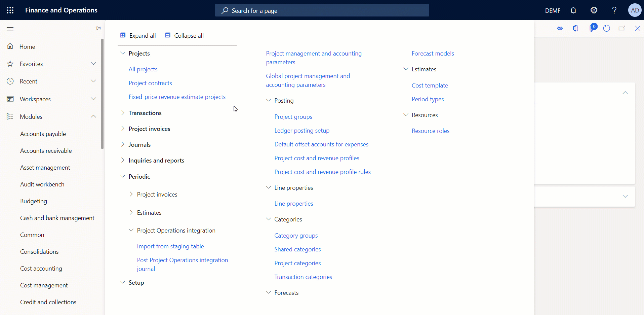Viewport: 644px width, 315px height.
Task: Open the Power Apps diamond icon
Action: coord(560,29)
